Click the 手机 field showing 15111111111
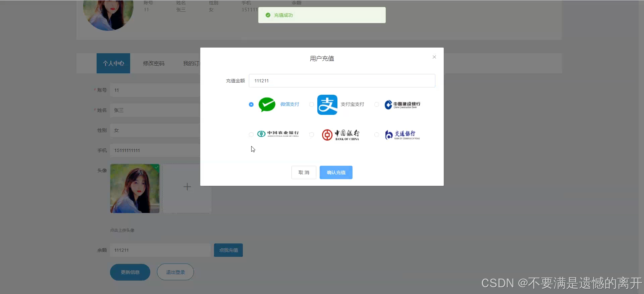 [x=155, y=150]
